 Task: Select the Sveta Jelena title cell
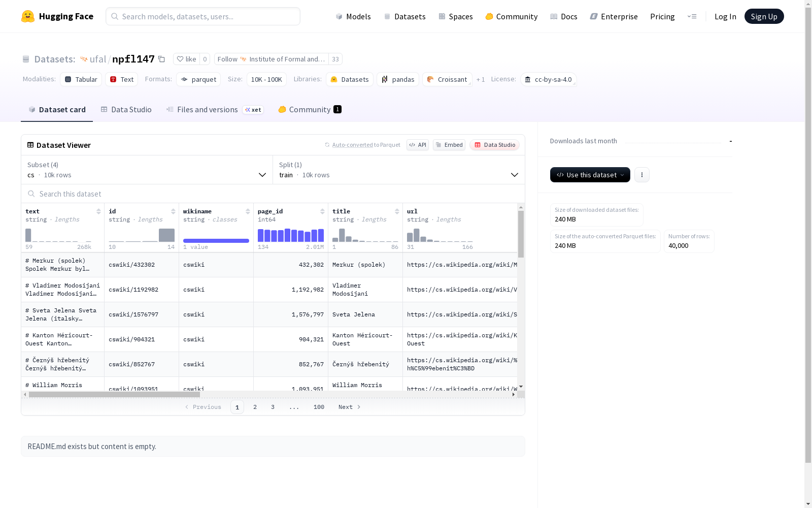pyautogui.click(x=365, y=314)
